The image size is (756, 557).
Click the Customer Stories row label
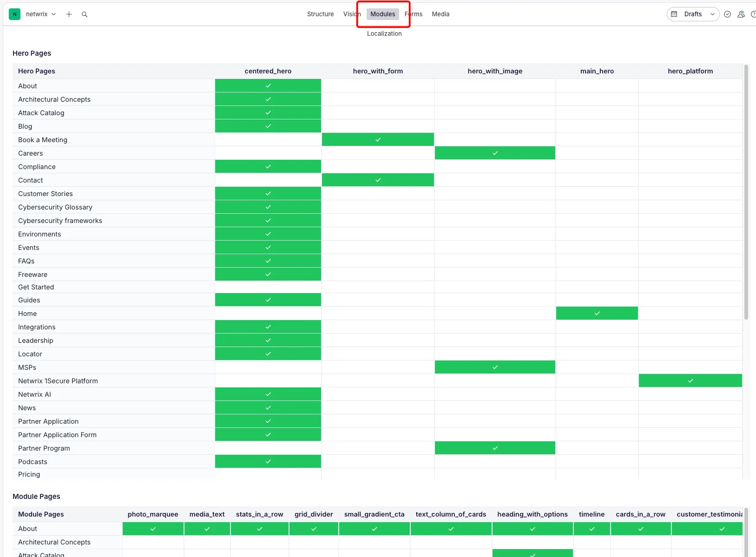click(x=46, y=193)
